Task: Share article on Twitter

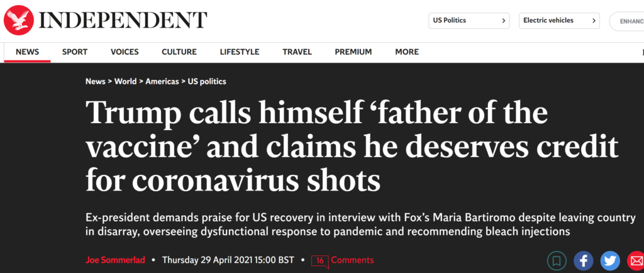Action: click(609, 260)
